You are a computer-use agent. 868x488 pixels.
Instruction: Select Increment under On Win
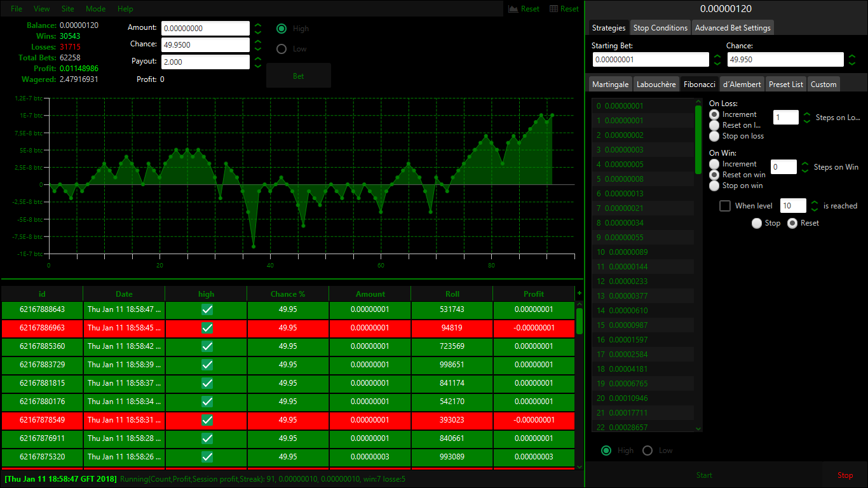point(714,164)
